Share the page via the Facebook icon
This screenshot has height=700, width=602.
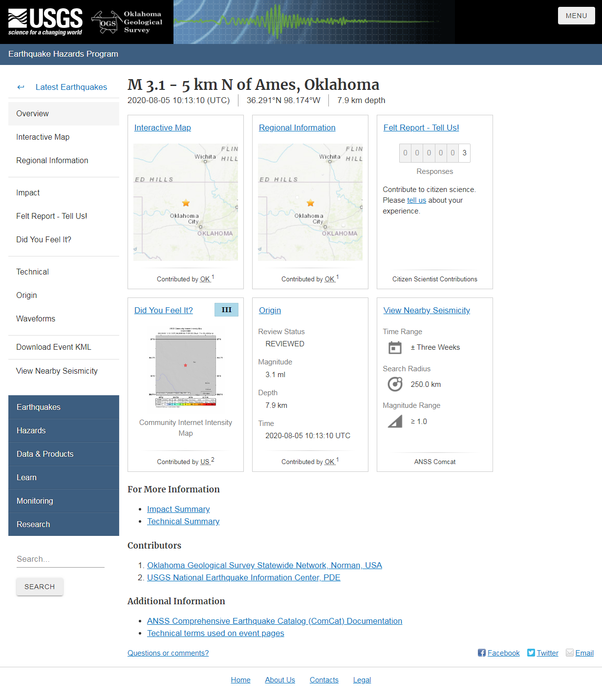482,653
